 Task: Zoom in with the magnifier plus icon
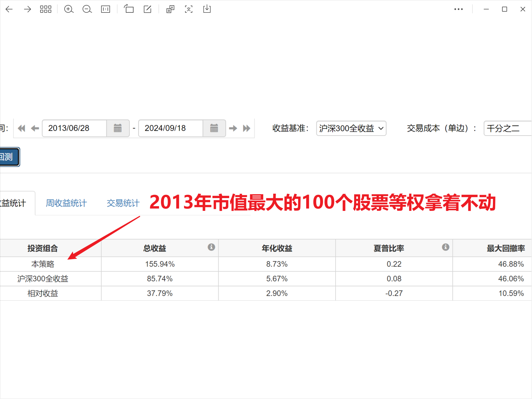coord(69,9)
